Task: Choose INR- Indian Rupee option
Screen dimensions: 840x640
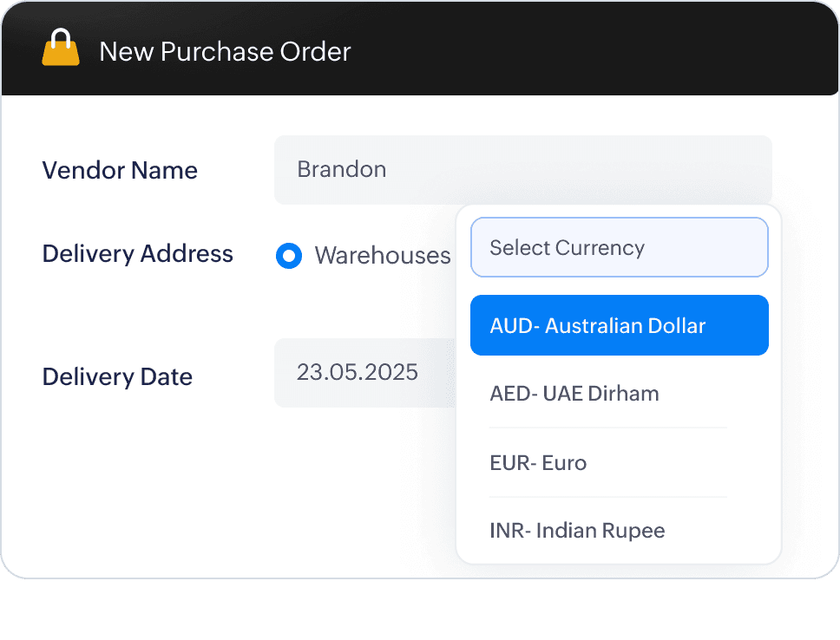Action: 577,531
